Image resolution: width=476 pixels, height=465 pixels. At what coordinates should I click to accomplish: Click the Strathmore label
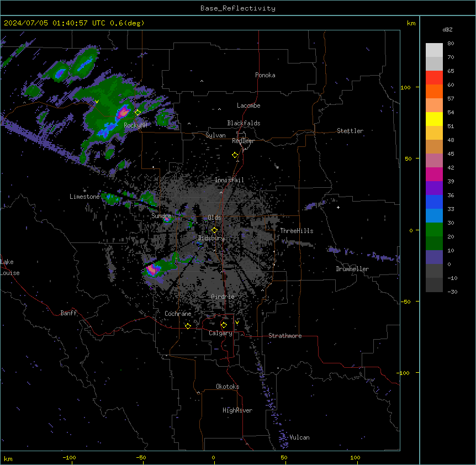[x=285, y=336]
